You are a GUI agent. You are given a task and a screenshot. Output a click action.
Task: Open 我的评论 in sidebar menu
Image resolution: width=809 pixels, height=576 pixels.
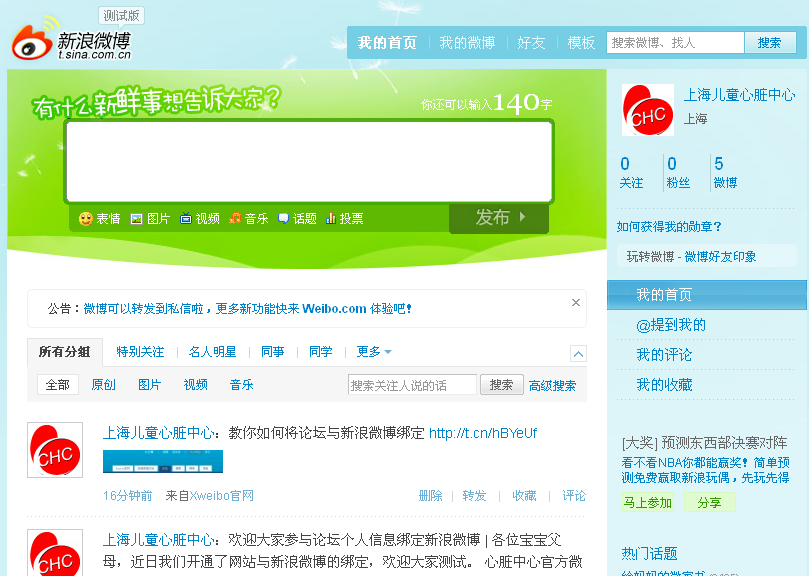coord(664,355)
